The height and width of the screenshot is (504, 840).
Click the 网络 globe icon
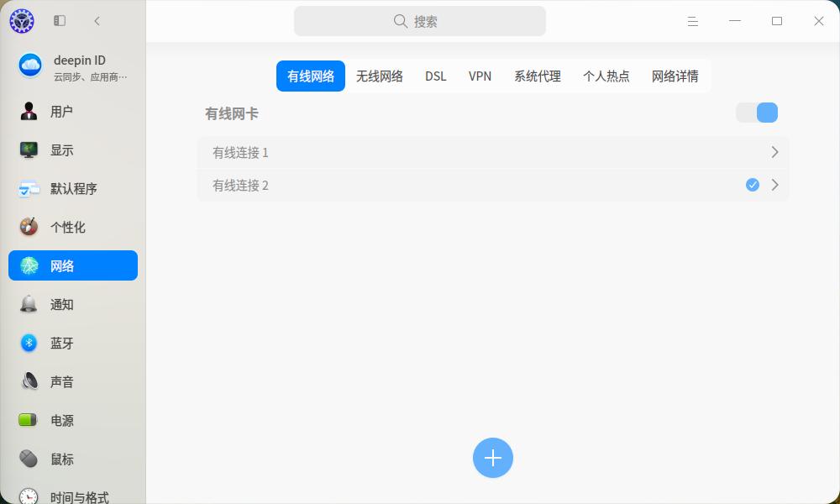[x=29, y=265]
